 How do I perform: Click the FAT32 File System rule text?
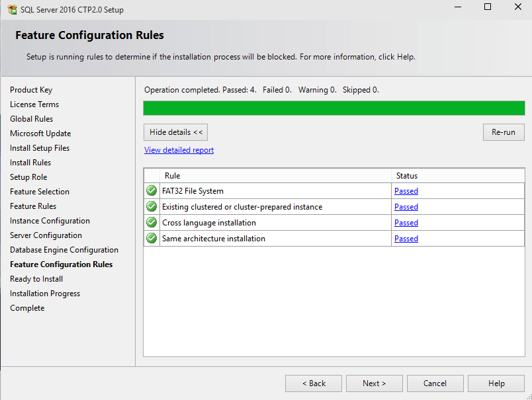coord(193,191)
